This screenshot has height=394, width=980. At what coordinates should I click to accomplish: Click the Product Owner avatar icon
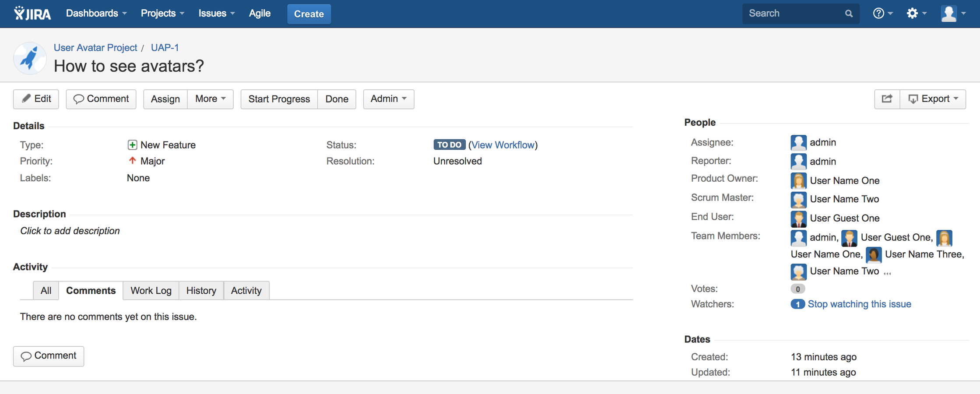[798, 180]
